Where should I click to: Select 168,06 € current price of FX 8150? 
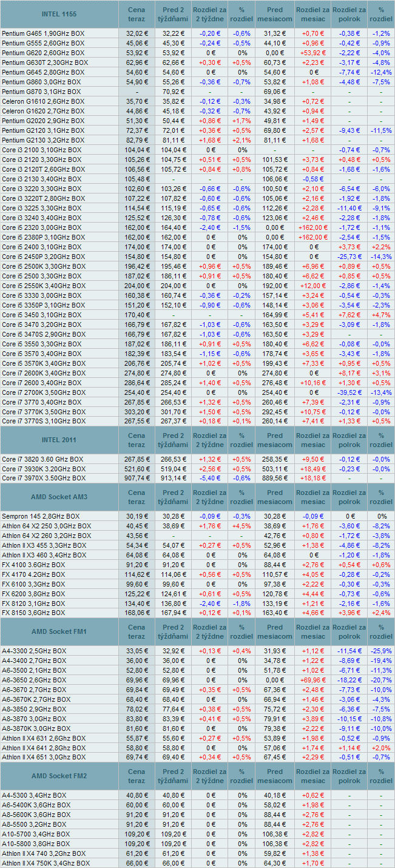(x=137, y=614)
